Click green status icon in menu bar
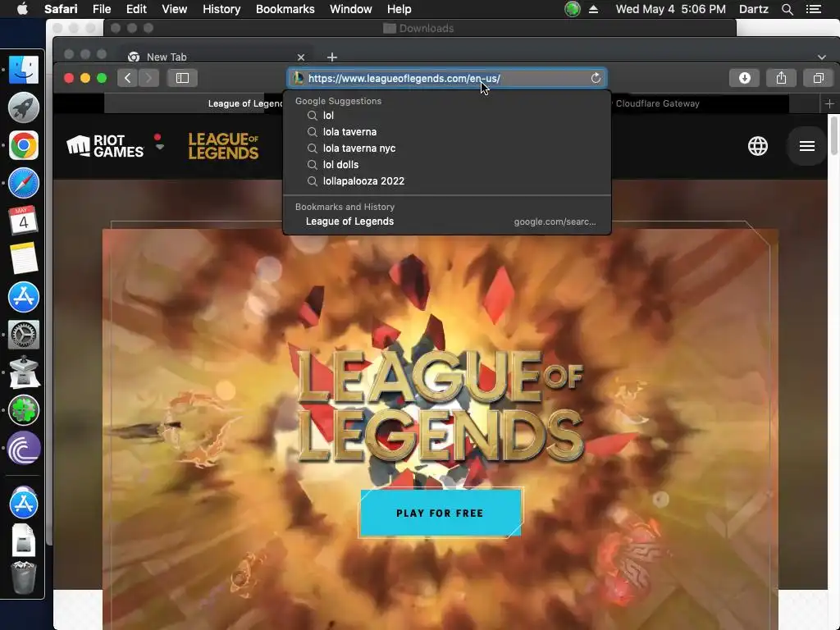Image resolution: width=840 pixels, height=630 pixels. [572, 9]
